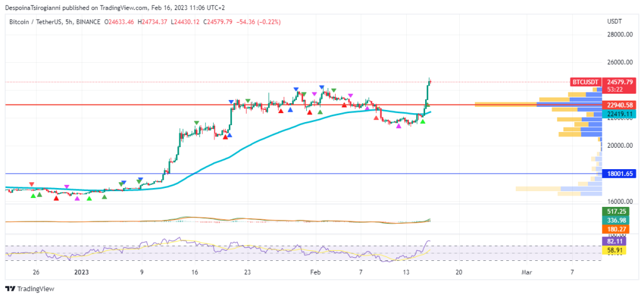Click the USDT currency label on price axis
The image size is (644, 298).
(x=614, y=21)
